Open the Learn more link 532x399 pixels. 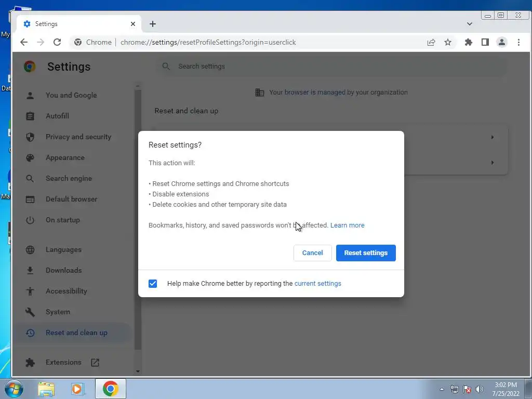347,225
